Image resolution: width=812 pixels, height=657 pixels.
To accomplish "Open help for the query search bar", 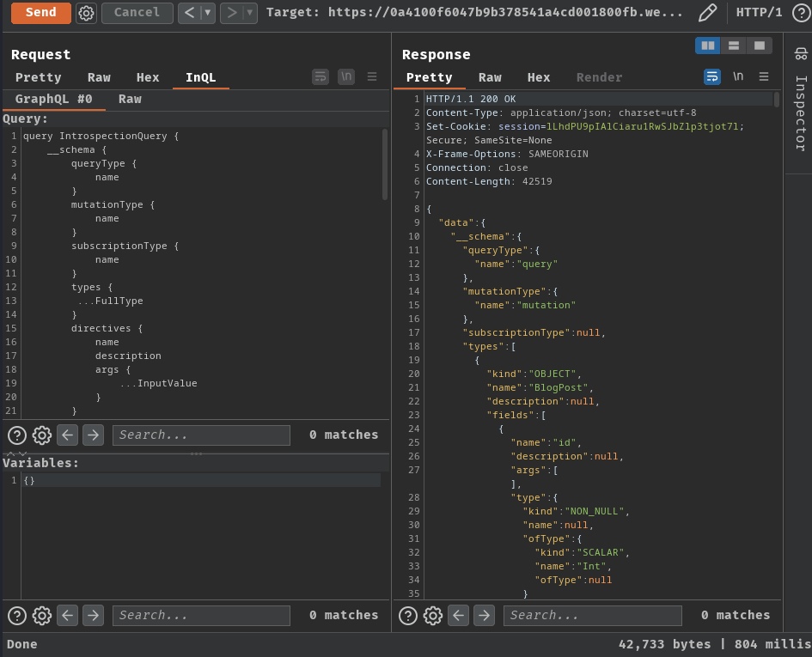I will [17, 435].
